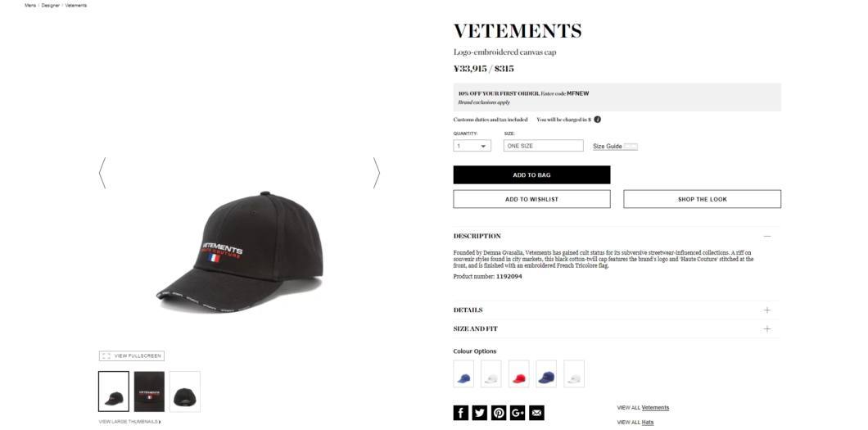Expand the Size and Fit section
The image size is (868, 430).
point(766,328)
